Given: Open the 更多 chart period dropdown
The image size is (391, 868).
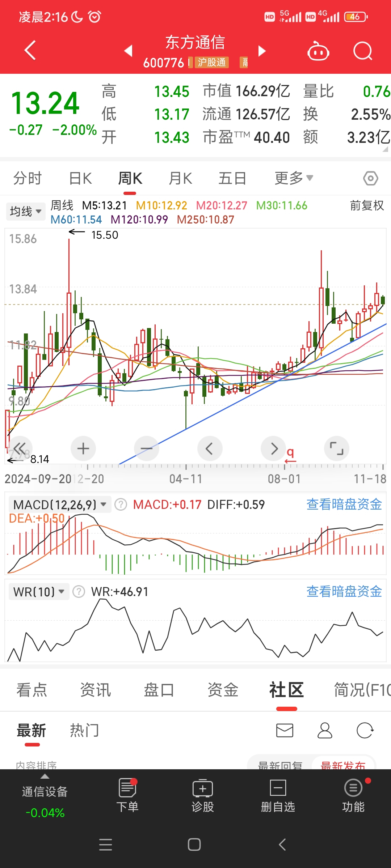Looking at the screenshot, I should (294, 178).
